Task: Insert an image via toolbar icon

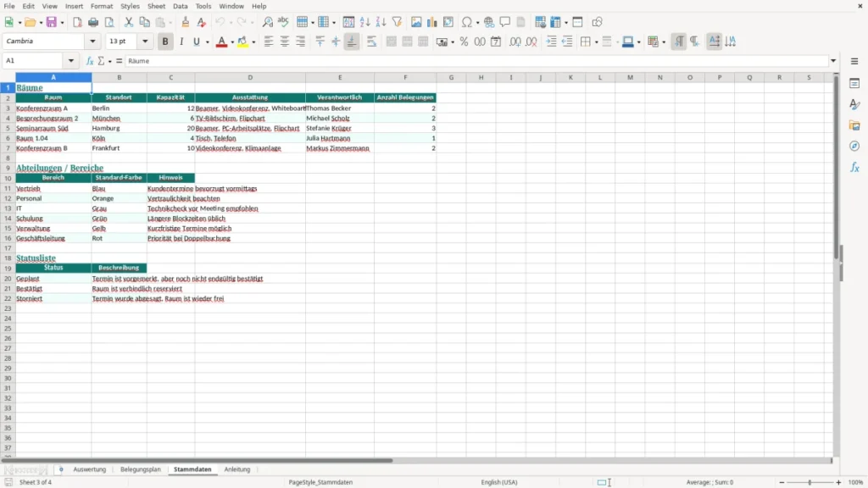Action: [416, 22]
